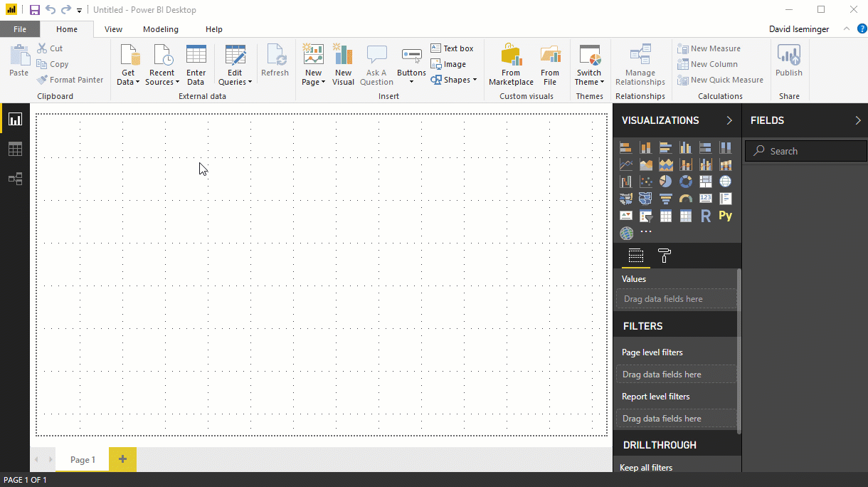Click in the Fields Search box

806,151
